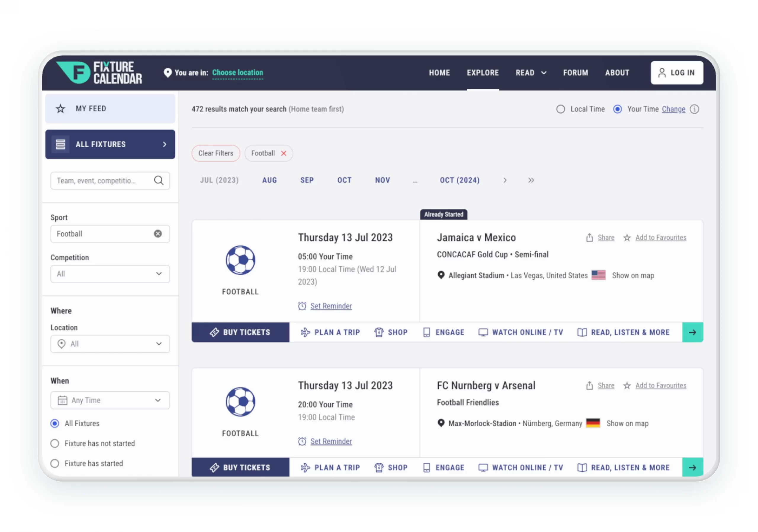Remove the Football filter chip
Screen dimensions: 758x532
284,153
